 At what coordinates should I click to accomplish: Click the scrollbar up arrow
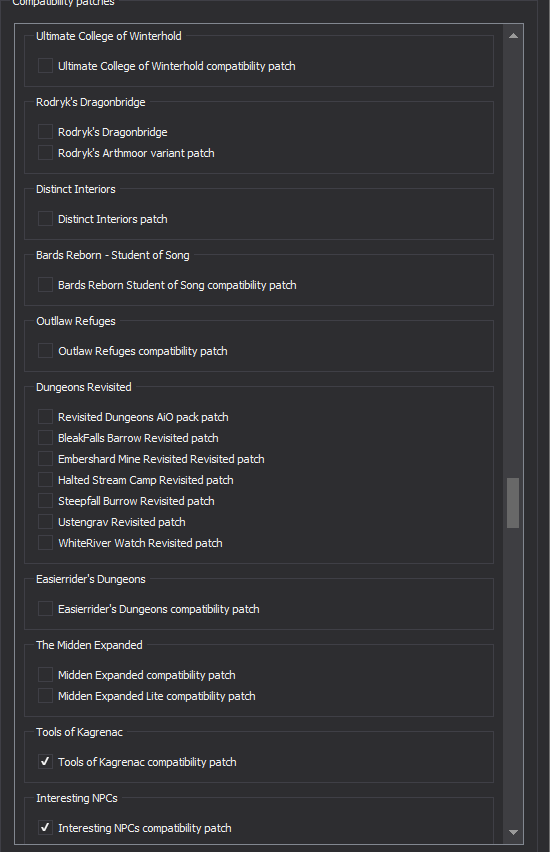(x=513, y=36)
